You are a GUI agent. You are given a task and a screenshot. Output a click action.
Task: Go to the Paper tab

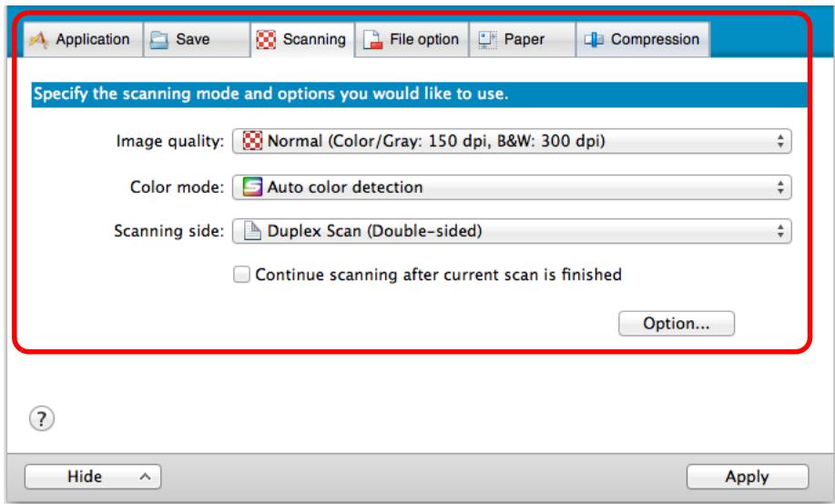523,39
